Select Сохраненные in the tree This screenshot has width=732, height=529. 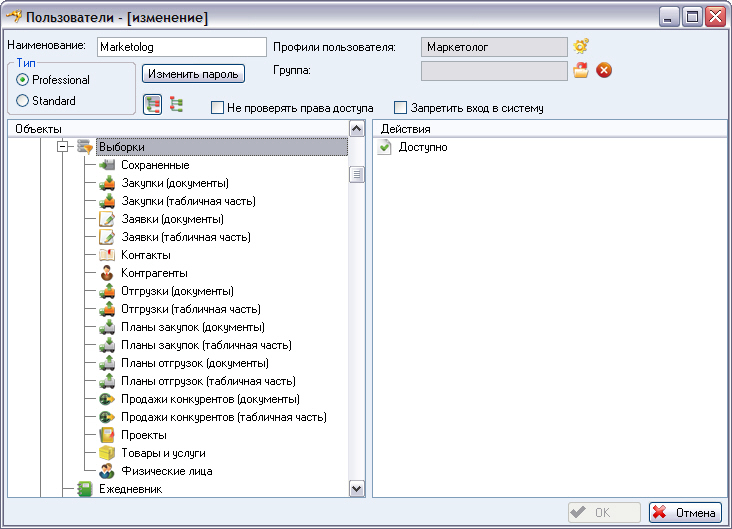pyautogui.click(x=155, y=165)
